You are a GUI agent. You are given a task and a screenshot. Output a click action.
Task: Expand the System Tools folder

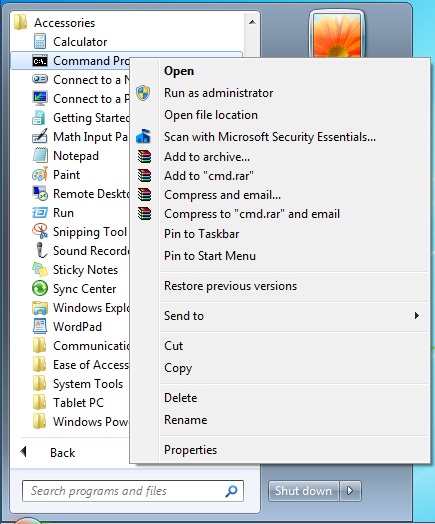coord(88,384)
